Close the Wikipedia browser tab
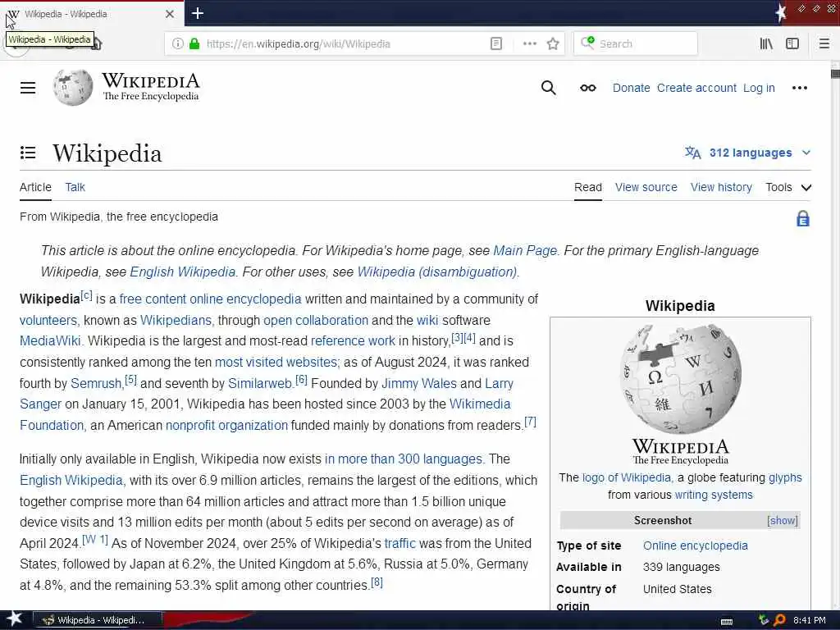Viewport: 840px width, 630px height. coord(169,14)
